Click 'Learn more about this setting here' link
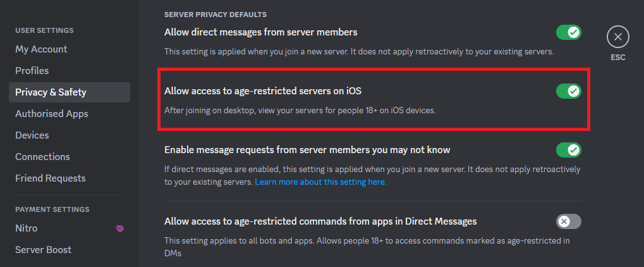Screen dimensions: 644x267 [320, 182]
